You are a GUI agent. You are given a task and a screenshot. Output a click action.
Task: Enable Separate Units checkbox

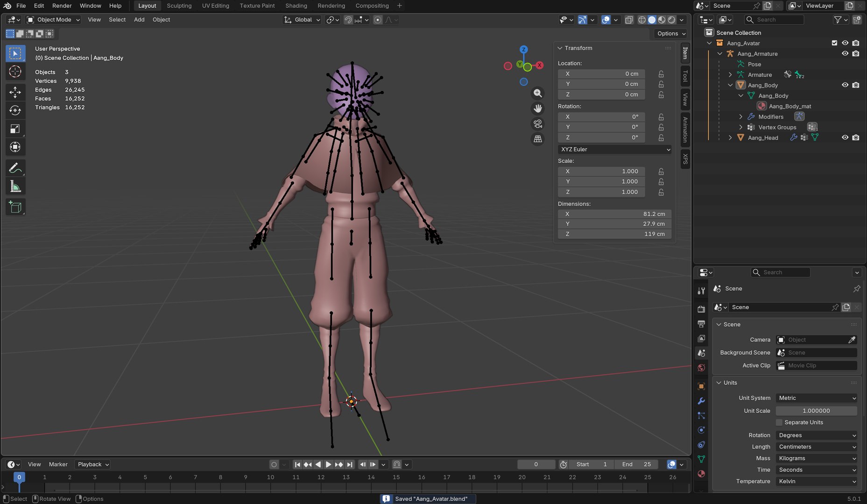coord(779,422)
